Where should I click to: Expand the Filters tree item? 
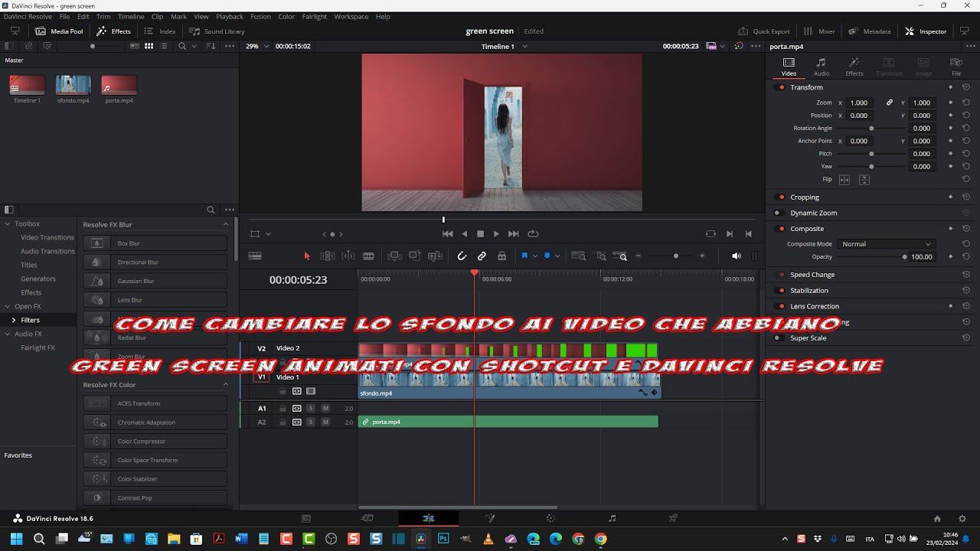[13, 320]
